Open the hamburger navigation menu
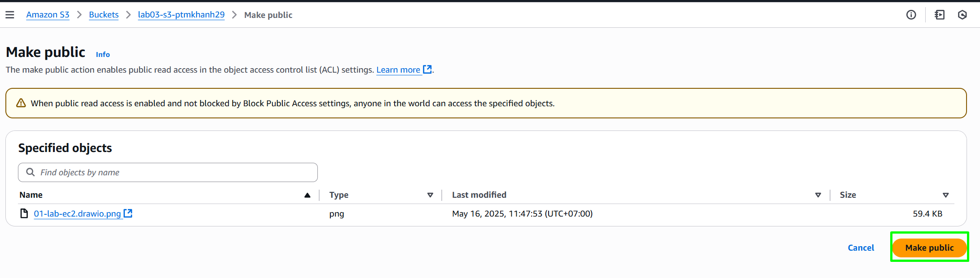This screenshot has height=278, width=980. (10, 15)
